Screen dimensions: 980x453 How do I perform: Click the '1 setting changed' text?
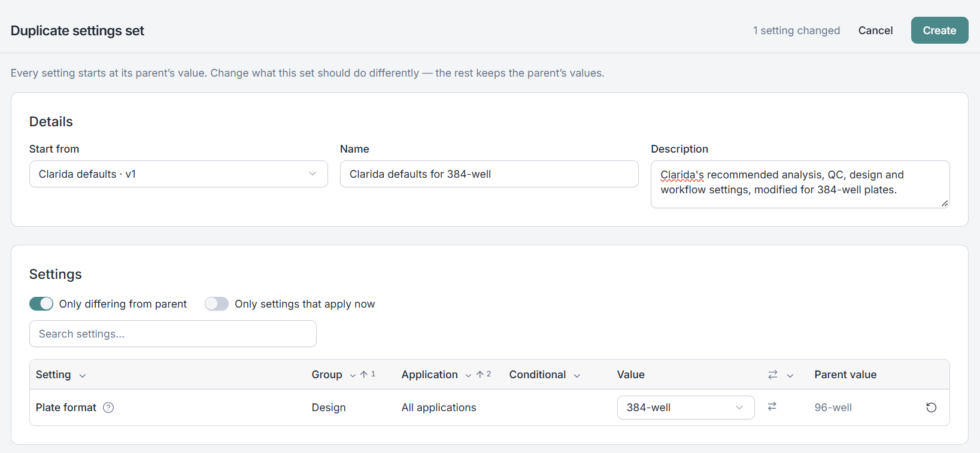click(x=796, y=31)
